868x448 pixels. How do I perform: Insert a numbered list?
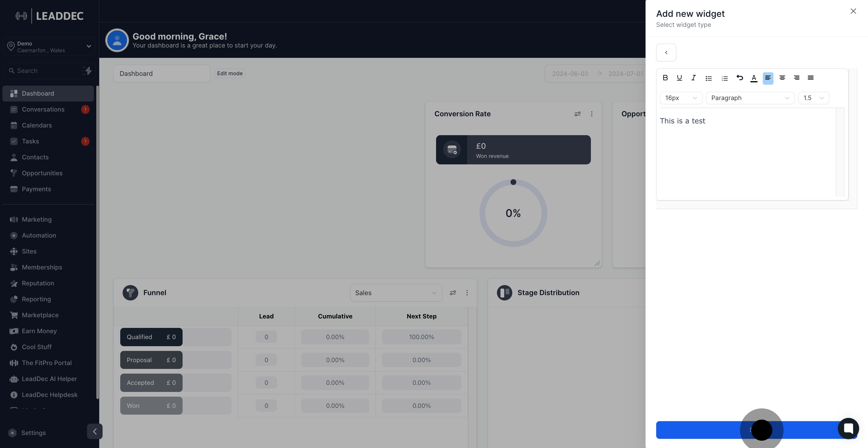(x=724, y=79)
